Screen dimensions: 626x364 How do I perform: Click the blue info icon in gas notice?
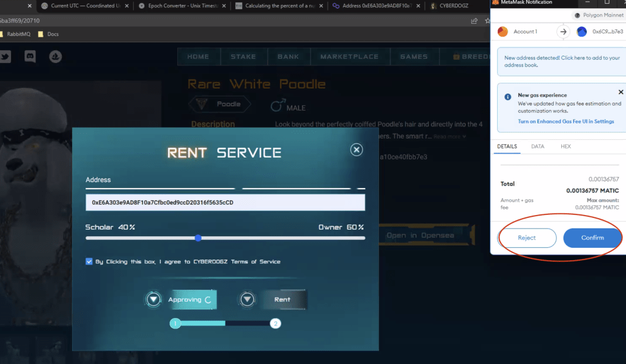tap(507, 96)
